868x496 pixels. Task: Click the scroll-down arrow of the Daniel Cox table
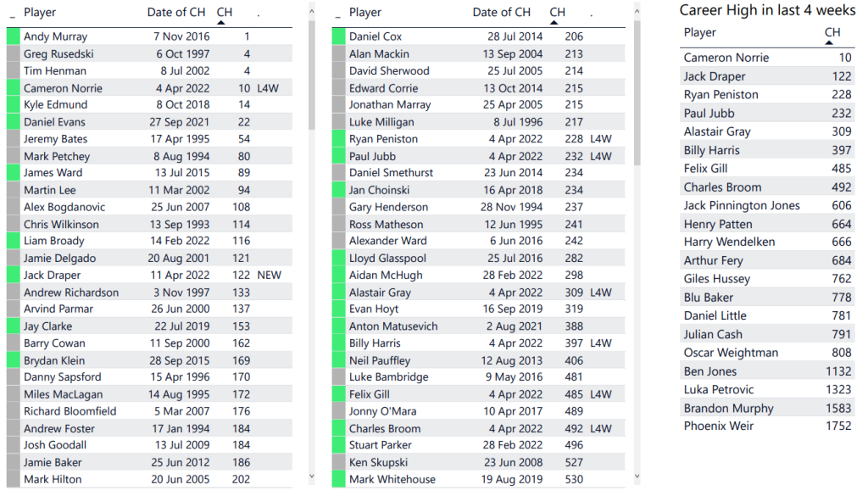coord(638,477)
